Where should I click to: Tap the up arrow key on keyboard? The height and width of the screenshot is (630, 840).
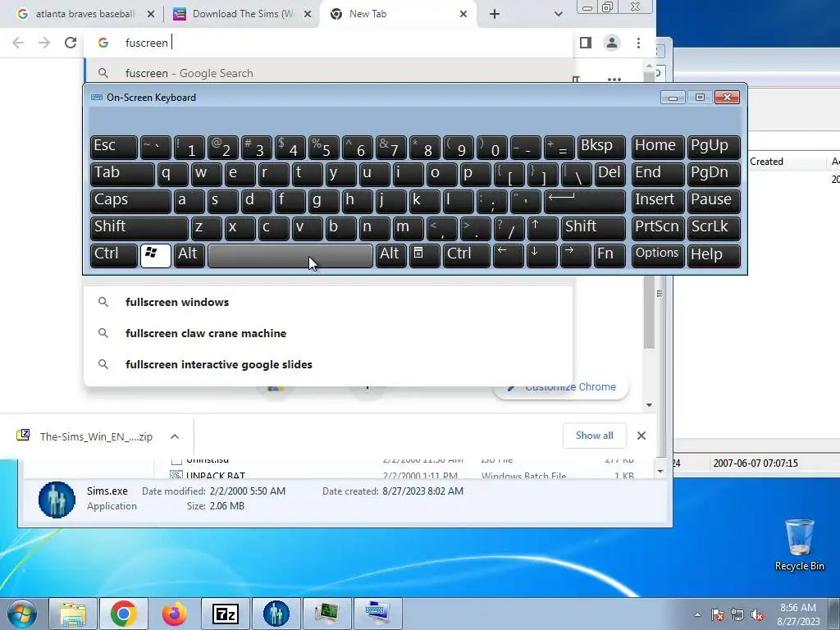(542, 228)
